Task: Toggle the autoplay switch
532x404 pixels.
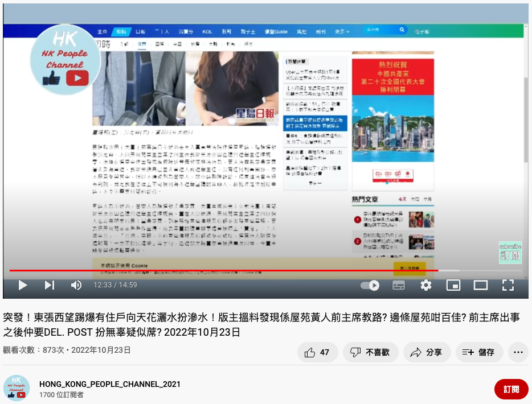Action: click(x=370, y=286)
